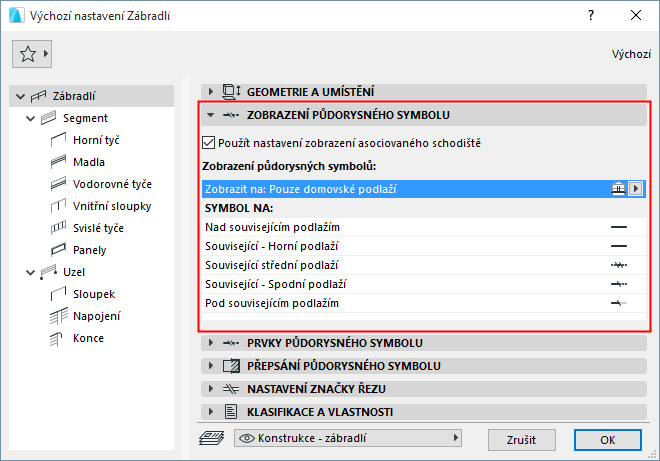Click the Prvky půdorysného symbolu panel icon
This screenshot has width=660, height=461.
pos(231,343)
